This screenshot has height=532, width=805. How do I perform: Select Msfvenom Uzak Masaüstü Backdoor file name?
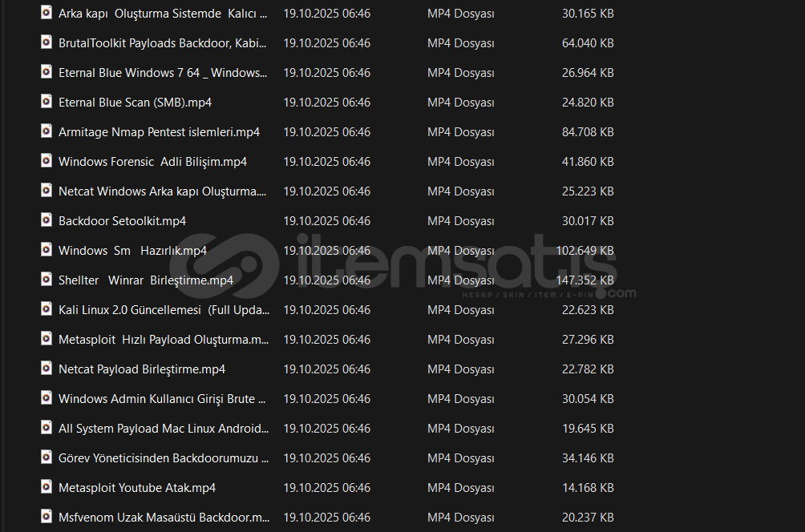tap(164, 518)
